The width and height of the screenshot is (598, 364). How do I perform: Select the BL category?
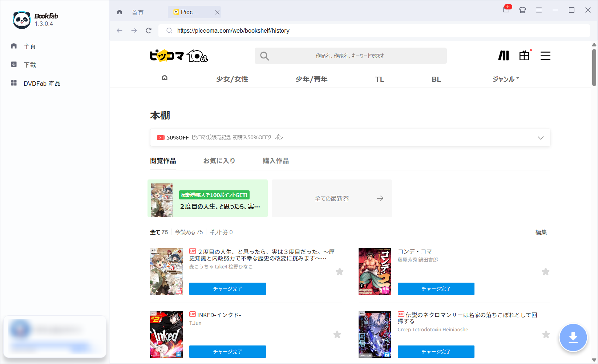click(436, 79)
